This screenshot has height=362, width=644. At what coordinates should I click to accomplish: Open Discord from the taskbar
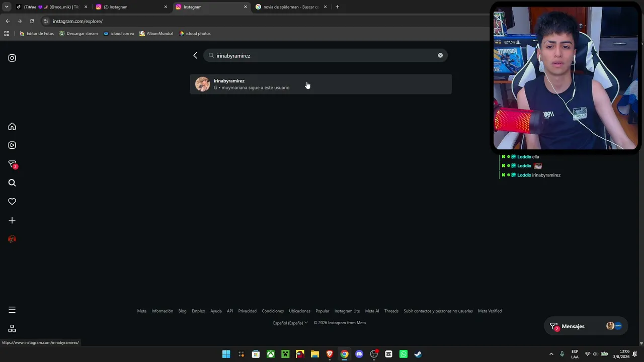pos(359,354)
